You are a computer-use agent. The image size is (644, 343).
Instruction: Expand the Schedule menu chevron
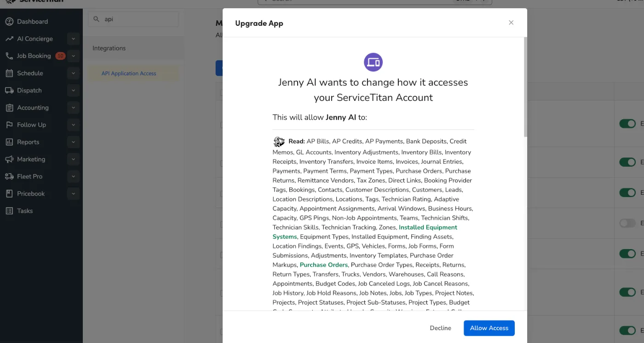[73, 73]
